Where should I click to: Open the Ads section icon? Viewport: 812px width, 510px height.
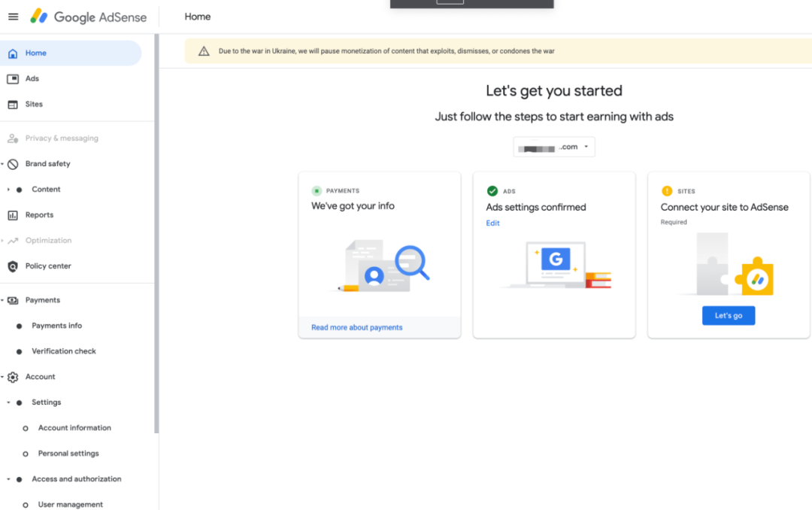13,79
